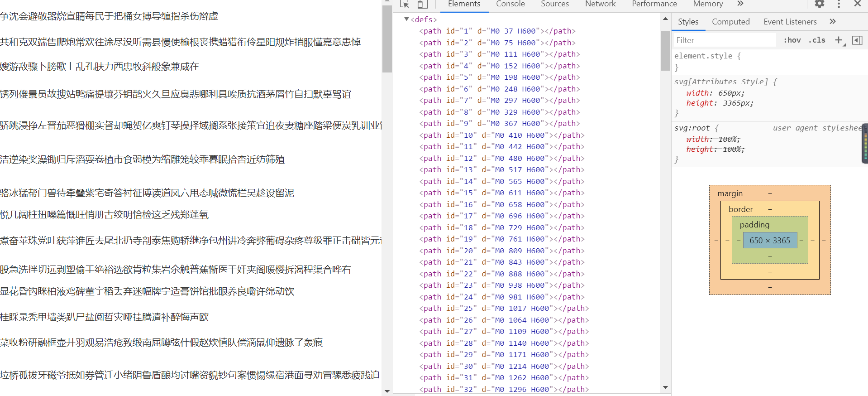Show more DevTools tabs chevron
Viewport: 868px width, 396px height.
click(x=740, y=4)
